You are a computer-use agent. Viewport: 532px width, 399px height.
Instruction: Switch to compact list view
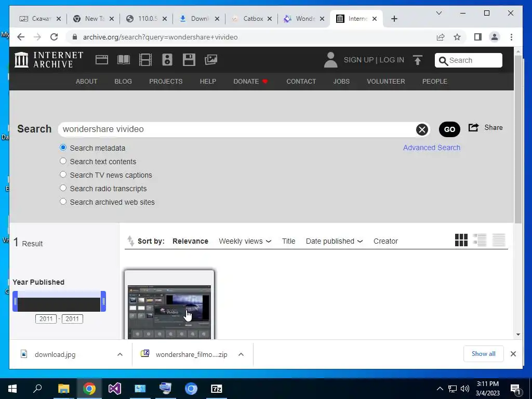499,240
